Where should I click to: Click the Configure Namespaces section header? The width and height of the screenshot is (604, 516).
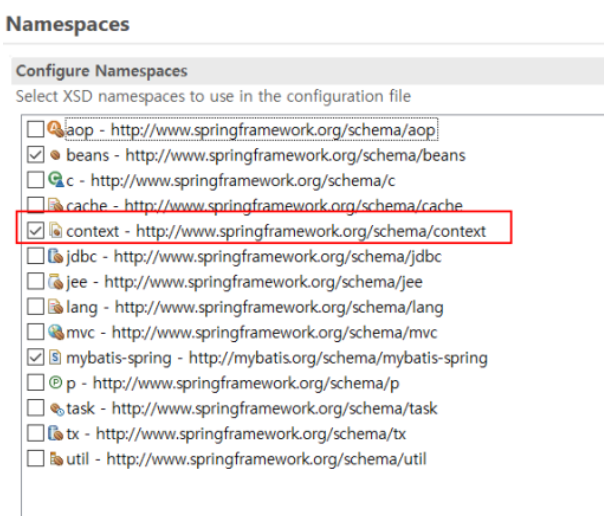(x=102, y=71)
